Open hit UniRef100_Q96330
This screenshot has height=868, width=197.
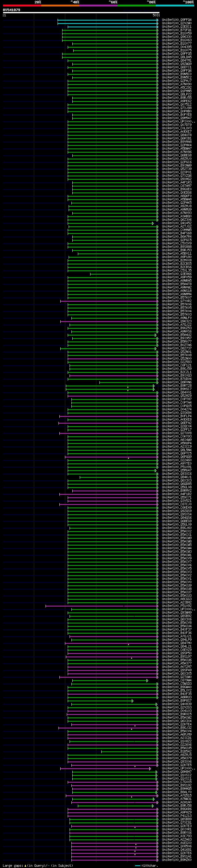[176, 37]
